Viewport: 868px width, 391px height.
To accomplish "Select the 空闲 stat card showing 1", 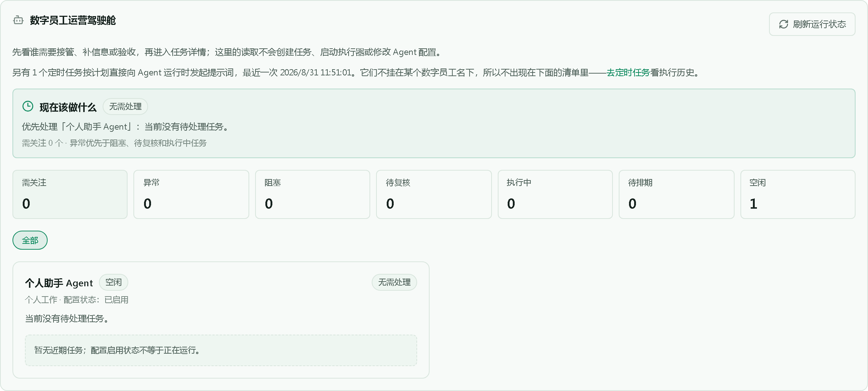I will [x=798, y=194].
